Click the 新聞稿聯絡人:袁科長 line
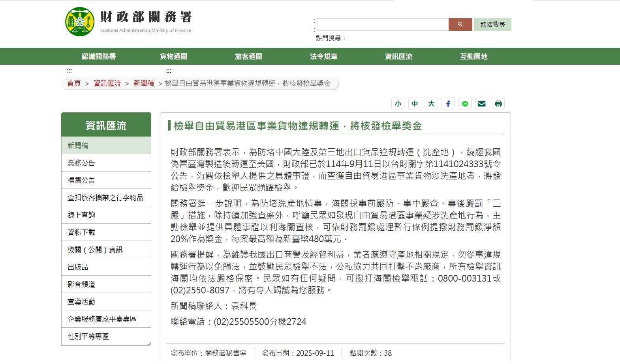This screenshot has width=620, height=364. (214, 306)
